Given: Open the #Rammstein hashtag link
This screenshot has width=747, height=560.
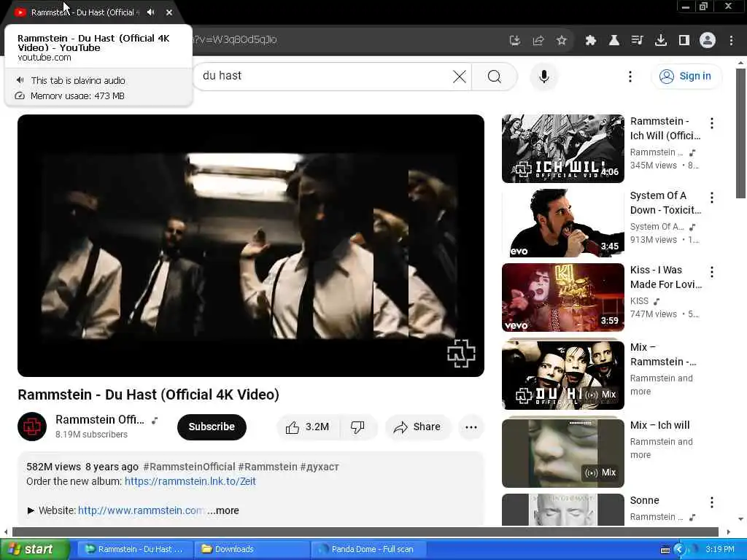Looking at the screenshot, I should pyautogui.click(x=268, y=467).
